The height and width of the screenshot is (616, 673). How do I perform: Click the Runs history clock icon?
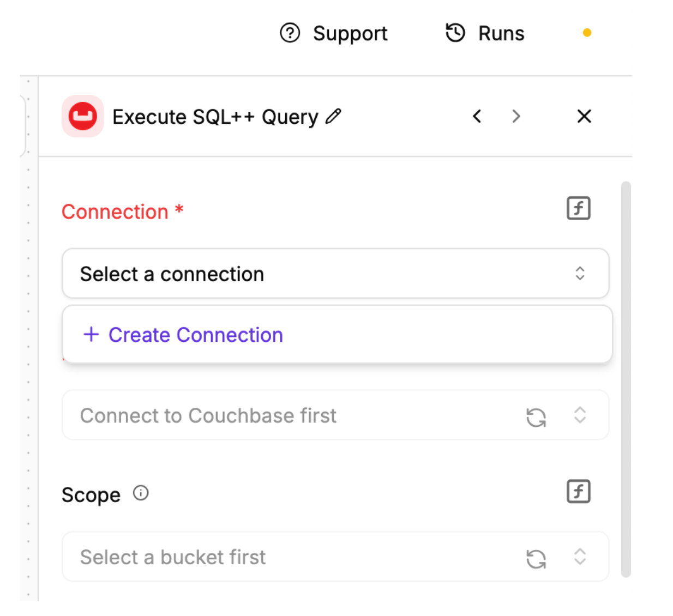(455, 33)
